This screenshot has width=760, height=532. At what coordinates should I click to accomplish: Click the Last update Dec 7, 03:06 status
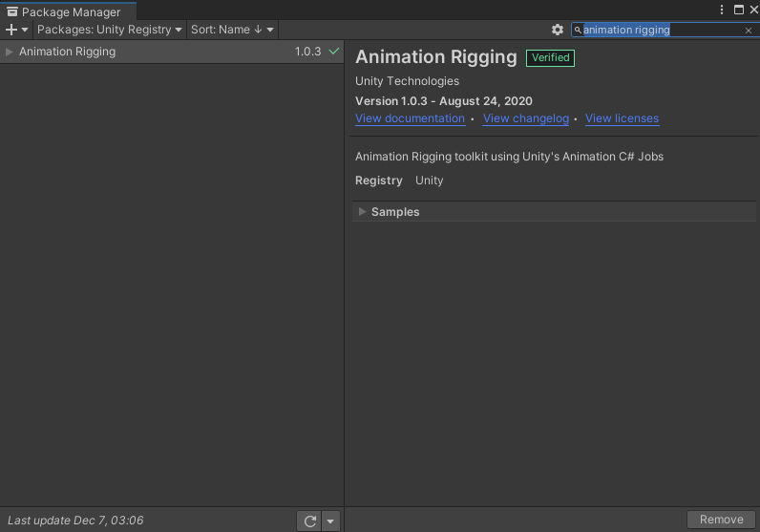[x=75, y=521]
